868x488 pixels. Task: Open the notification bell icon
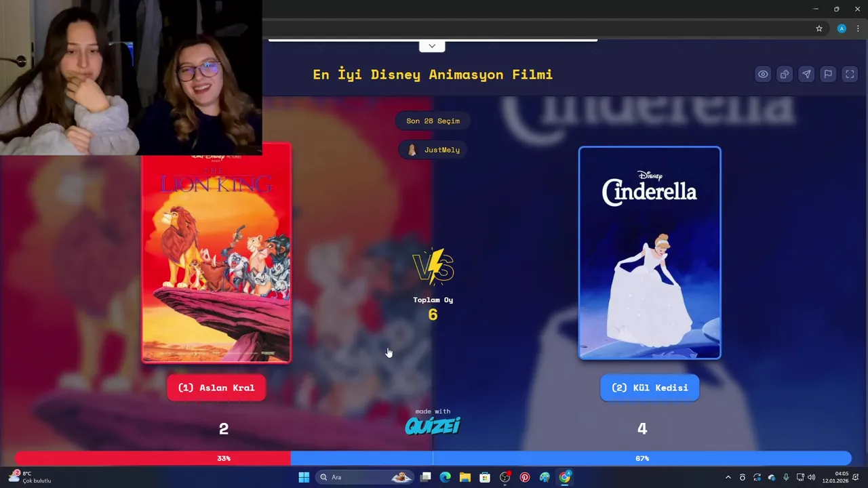coord(856,477)
